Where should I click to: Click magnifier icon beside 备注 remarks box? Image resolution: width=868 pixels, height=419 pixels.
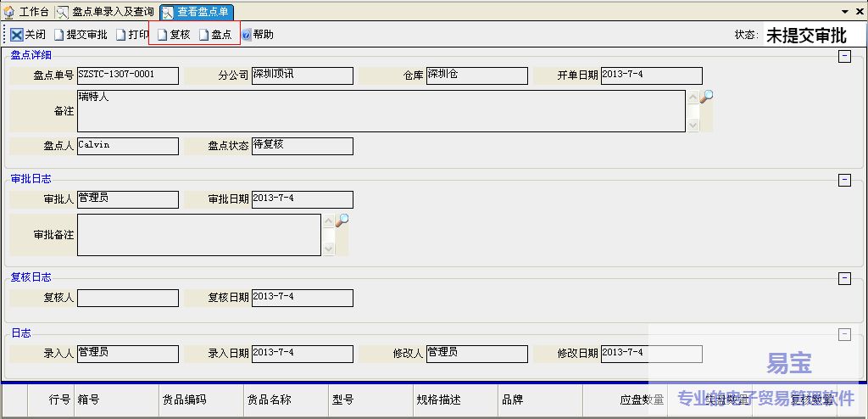(x=706, y=98)
